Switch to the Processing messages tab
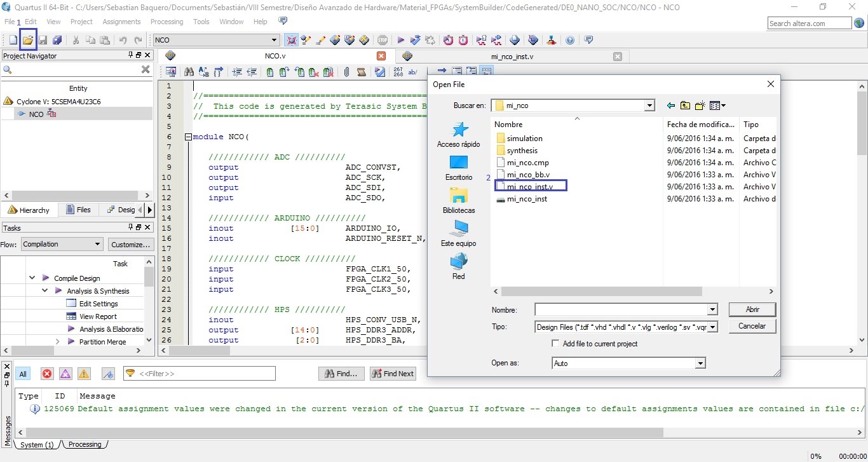The height and width of the screenshot is (462, 868). pyautogui.click(x=85, y=445)
